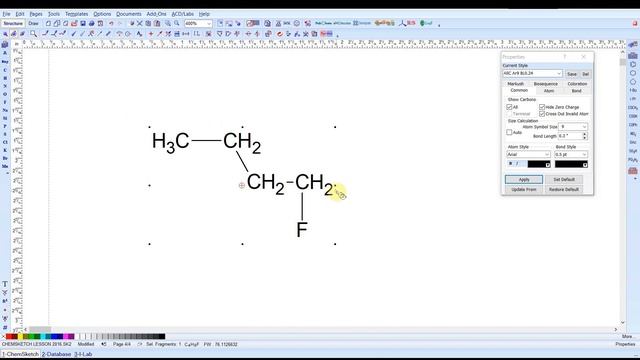Image resolution: width=640 pixels, height=360 pixels.
Task: Switch to 2-Database tab at bottom
Action: coord(56,354)
